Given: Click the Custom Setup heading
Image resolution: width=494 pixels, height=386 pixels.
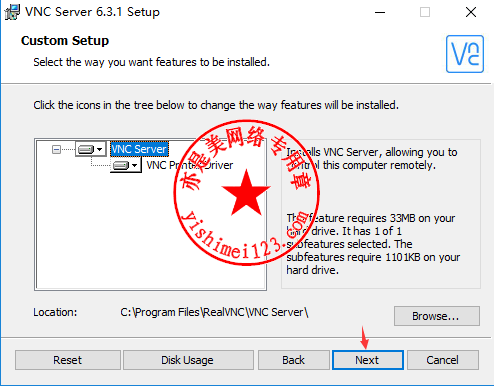Looking at the screenshot, I should pos(65,41).
